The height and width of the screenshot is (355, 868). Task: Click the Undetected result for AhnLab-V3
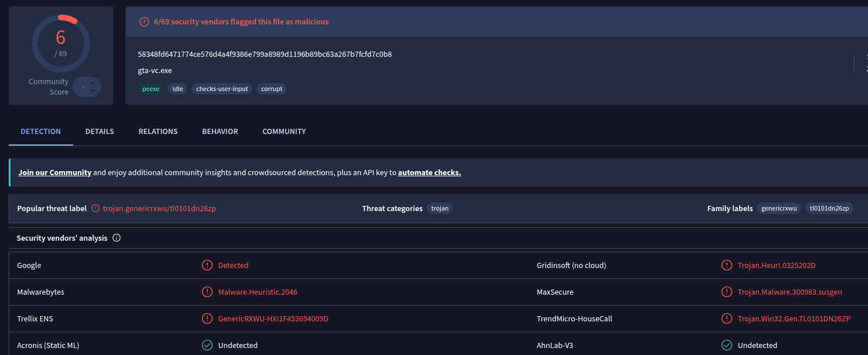point(758,345)
